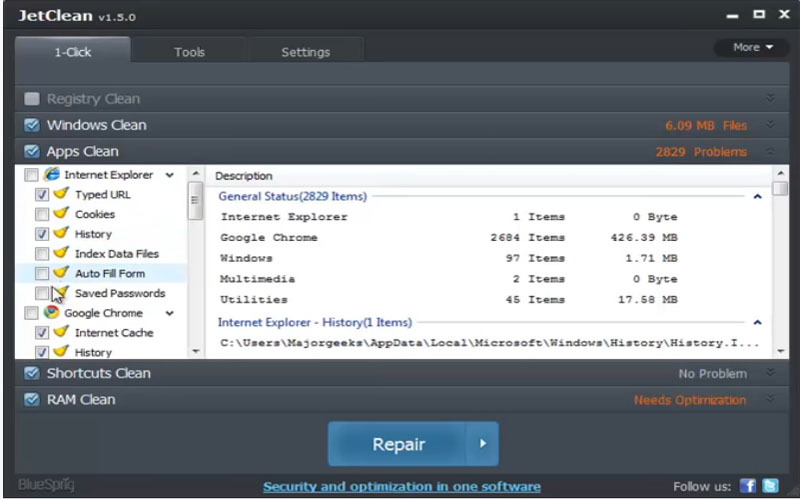Click the Internet Explorer logo icon

[x=51, y=174]
